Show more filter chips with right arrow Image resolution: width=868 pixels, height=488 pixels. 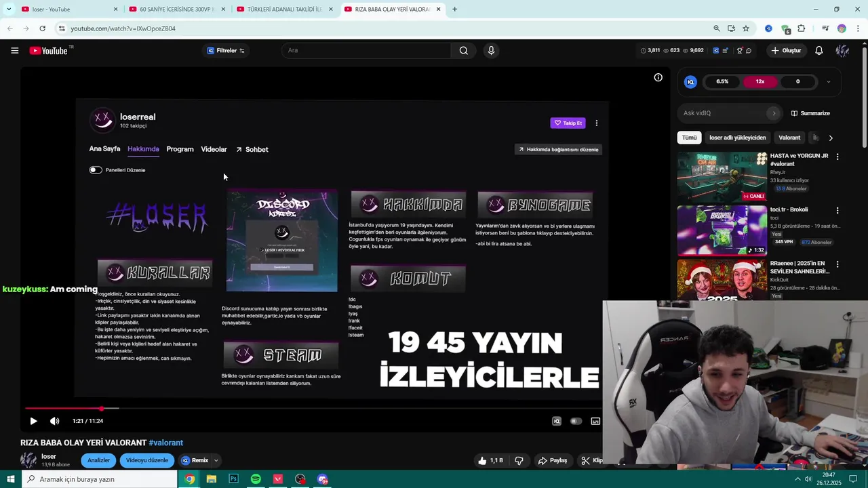(x=831, y=138)
